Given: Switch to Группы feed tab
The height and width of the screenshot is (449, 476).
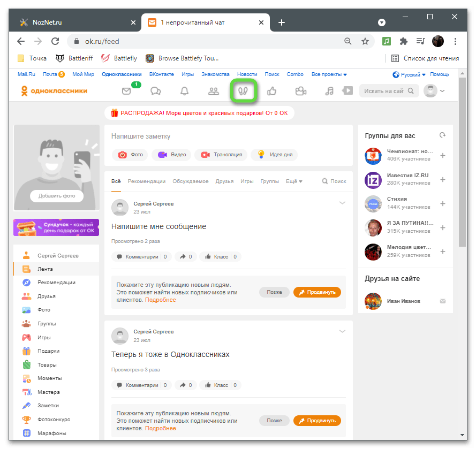Looking at the screenshot, I should tap(269, 181).
